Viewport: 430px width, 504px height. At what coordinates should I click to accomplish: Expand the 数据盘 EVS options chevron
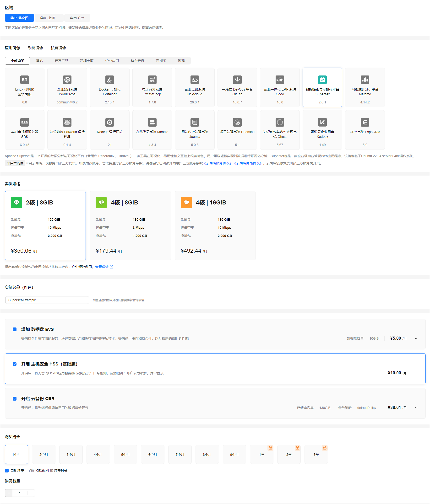click(x=416, y=339)
